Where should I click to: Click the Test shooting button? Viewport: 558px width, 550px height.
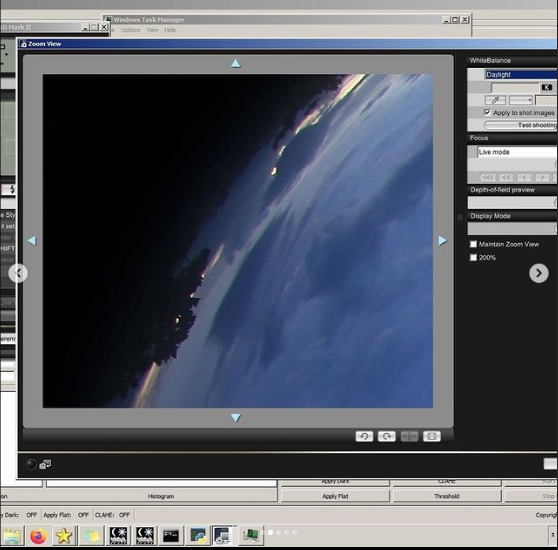pos(521,125)
